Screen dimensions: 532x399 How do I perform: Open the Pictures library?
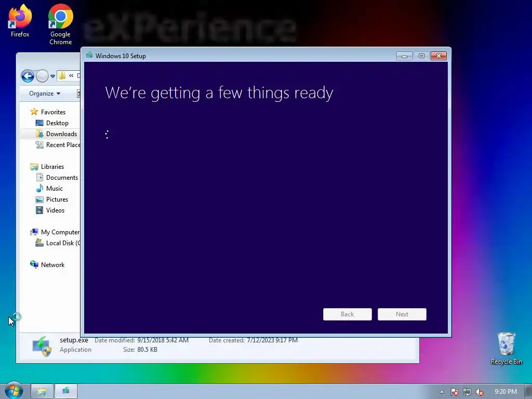51,199
